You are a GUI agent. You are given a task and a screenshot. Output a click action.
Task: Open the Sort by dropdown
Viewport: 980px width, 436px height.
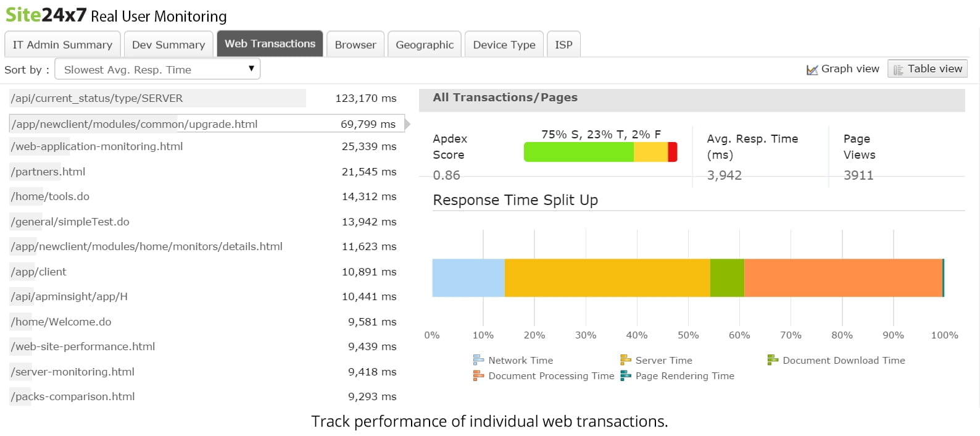point(157,69)
